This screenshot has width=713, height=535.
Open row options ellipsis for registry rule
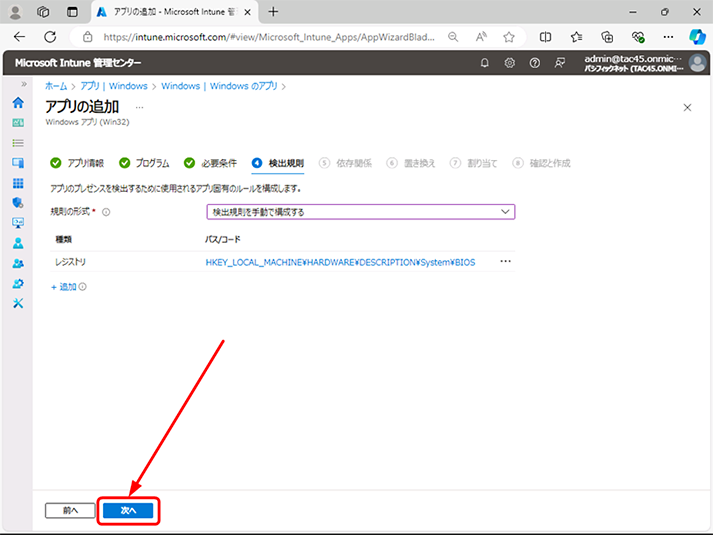click(x=505, y=261)
